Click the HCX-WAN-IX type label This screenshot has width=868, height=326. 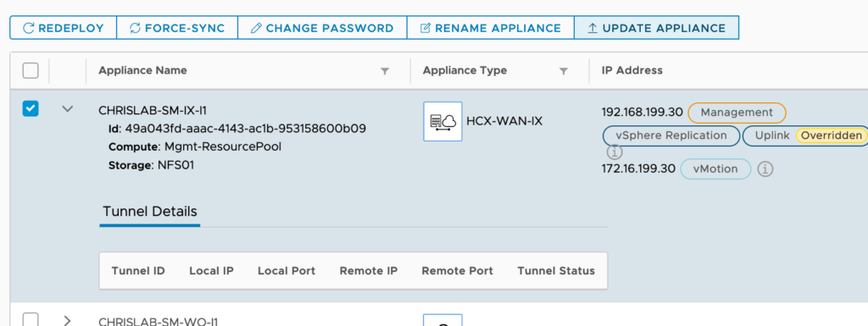point(505,121)
